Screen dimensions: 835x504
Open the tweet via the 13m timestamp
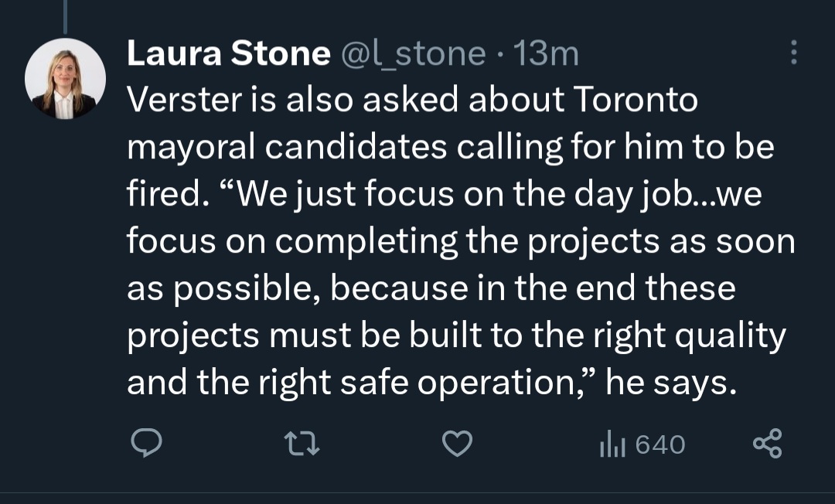pos(547,53)
